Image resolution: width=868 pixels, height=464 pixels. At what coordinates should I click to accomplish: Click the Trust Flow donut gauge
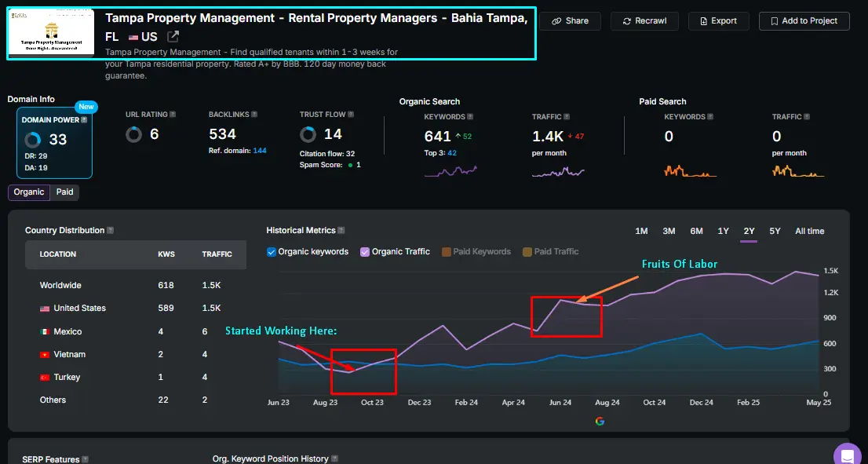[308, 134]
